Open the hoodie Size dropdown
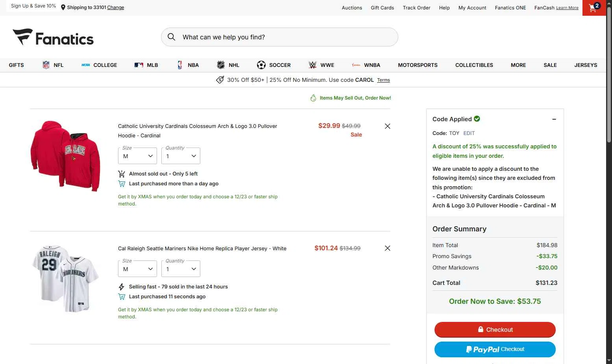 point(137,156)
